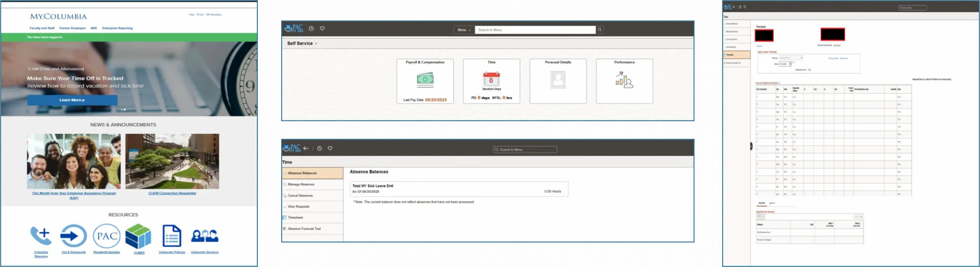Screen dimensions: 980x267
Task: Open ARC menu on My.Columbia
Action: click(94, 28)
